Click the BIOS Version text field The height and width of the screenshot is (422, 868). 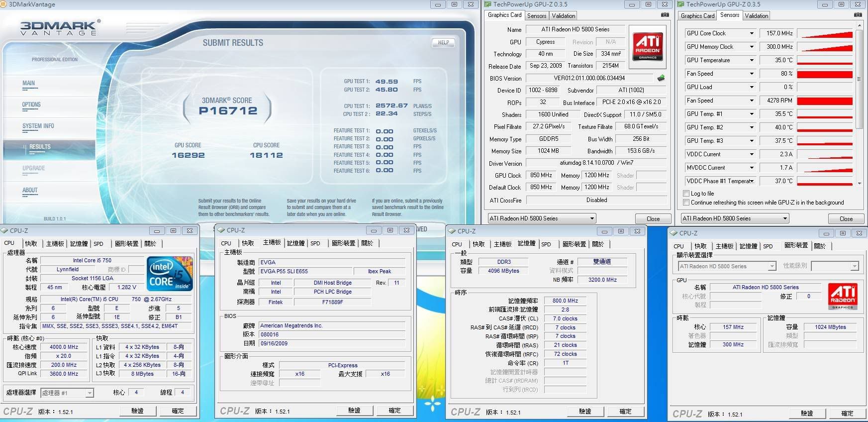[x=589, y=78]
